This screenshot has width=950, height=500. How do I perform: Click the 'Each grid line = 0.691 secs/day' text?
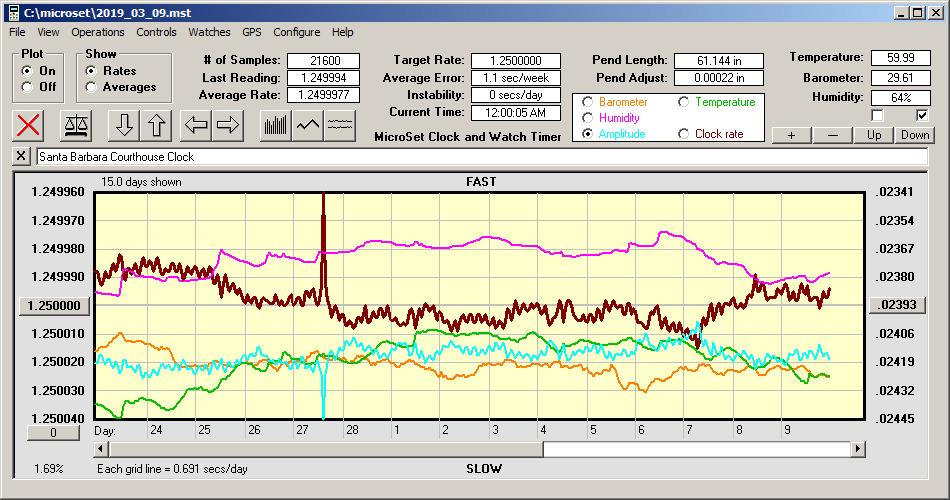tap(172, 468)
